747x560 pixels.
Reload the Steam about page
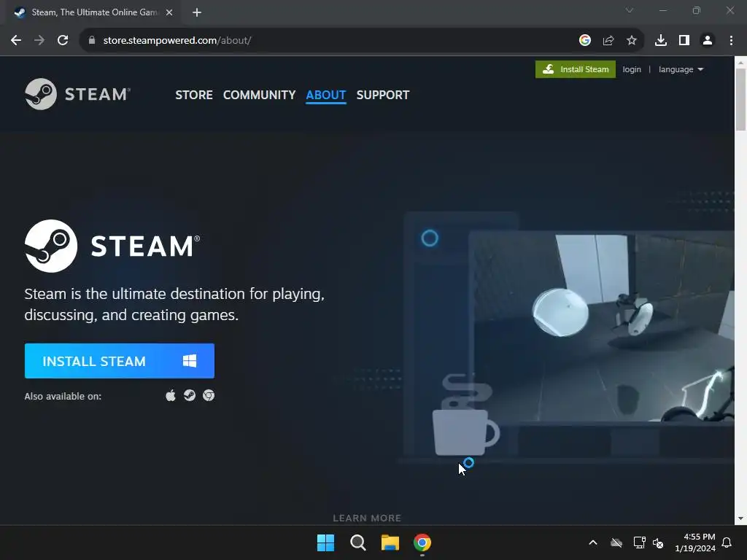(63, 41)
